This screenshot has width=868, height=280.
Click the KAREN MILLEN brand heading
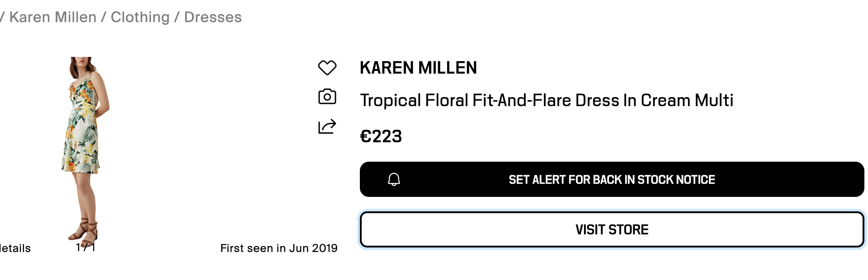418,68
